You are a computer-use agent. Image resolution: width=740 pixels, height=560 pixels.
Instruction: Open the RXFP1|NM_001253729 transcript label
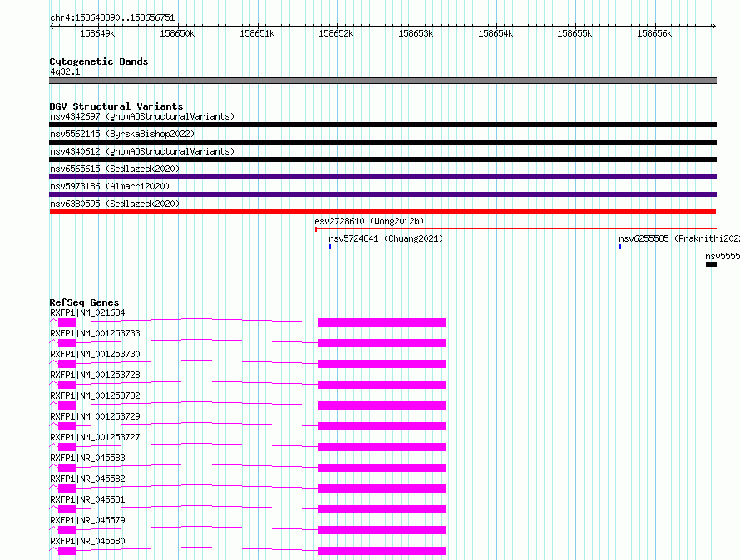[x=95, y=416]
